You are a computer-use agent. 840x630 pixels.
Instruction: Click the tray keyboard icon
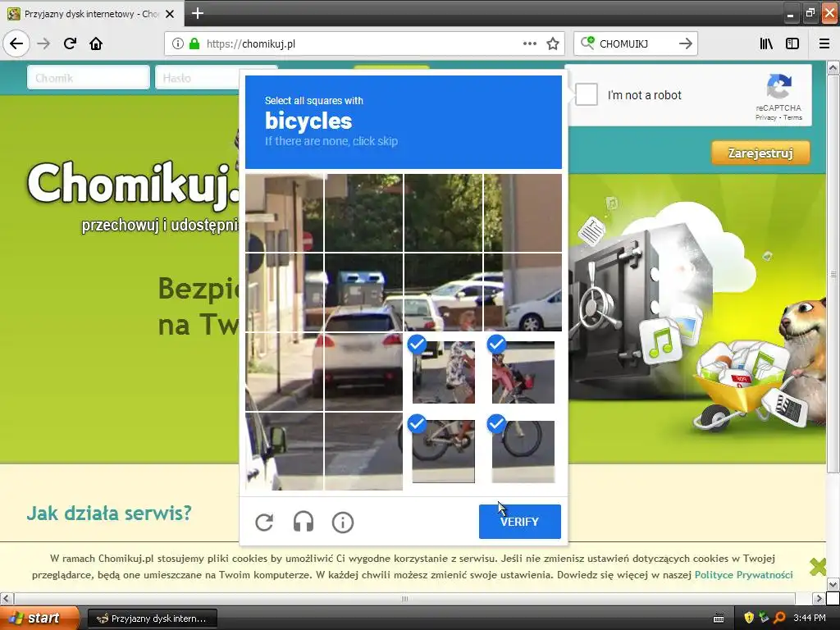coord(719,619)
